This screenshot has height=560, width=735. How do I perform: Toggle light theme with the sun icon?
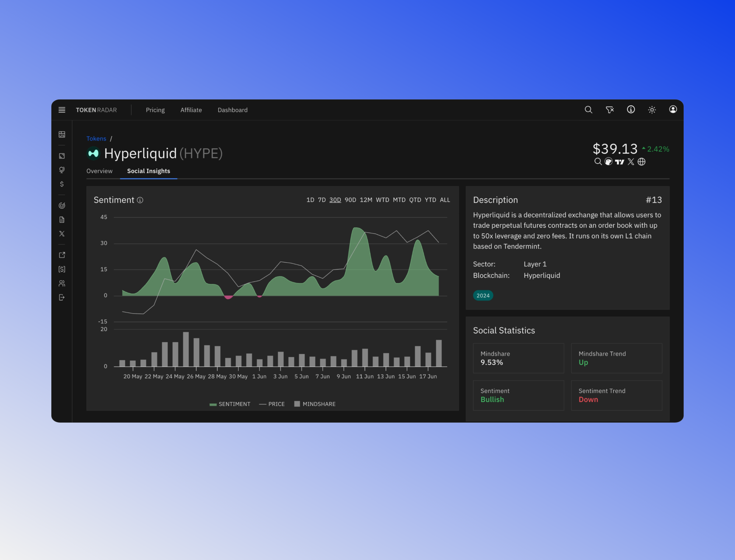coord(652,110)
